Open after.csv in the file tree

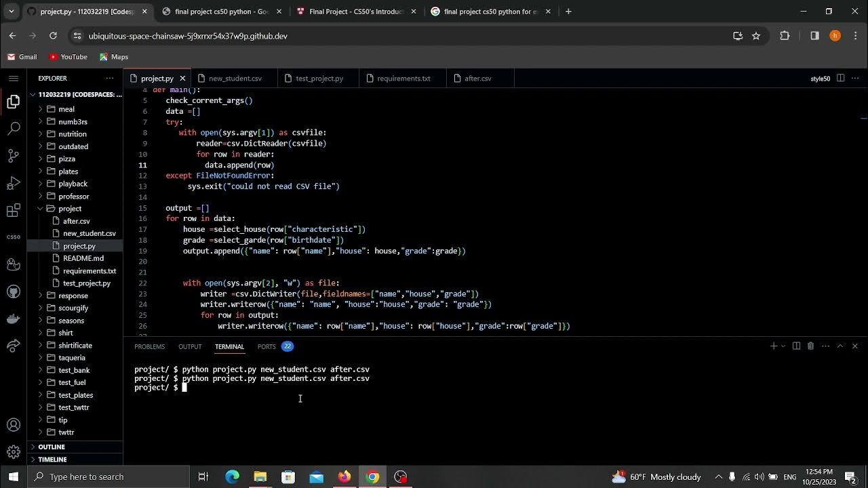(75, 221)
